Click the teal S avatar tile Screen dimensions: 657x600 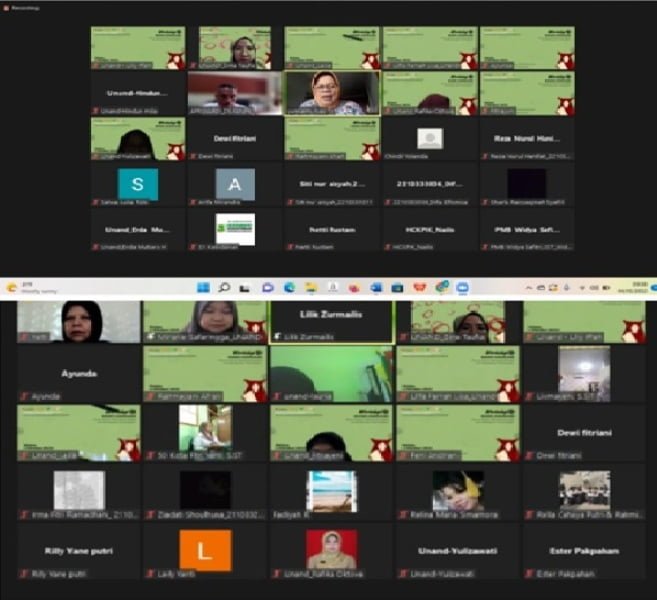click(x=138, y=184)
